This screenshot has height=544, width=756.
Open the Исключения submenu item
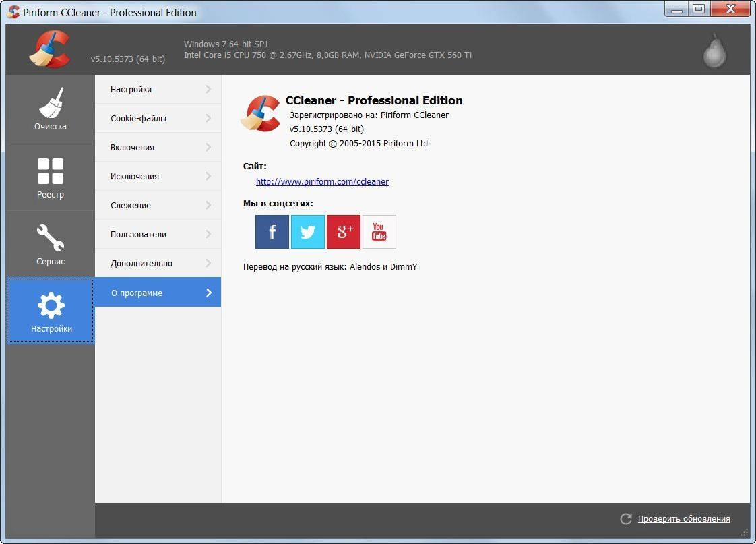[158, 176]
